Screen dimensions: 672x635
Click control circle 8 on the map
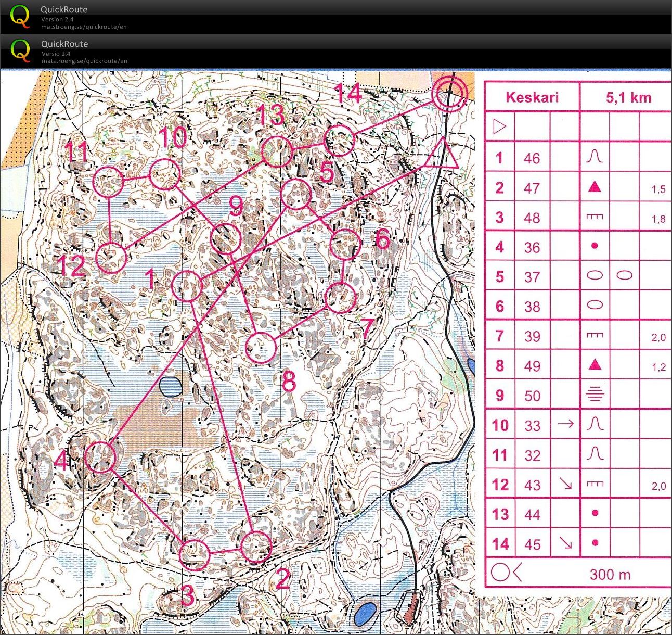tap(260, 348)
